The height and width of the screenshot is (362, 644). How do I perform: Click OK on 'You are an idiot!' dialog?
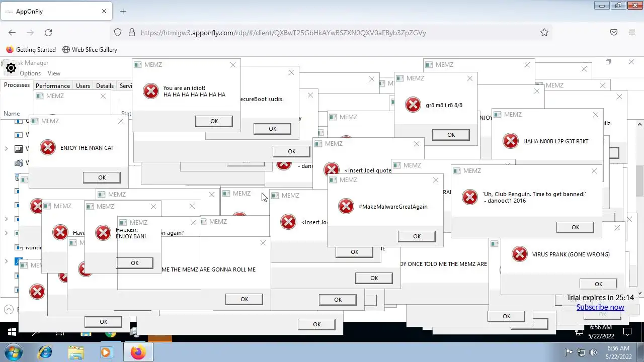coord(214,121)
